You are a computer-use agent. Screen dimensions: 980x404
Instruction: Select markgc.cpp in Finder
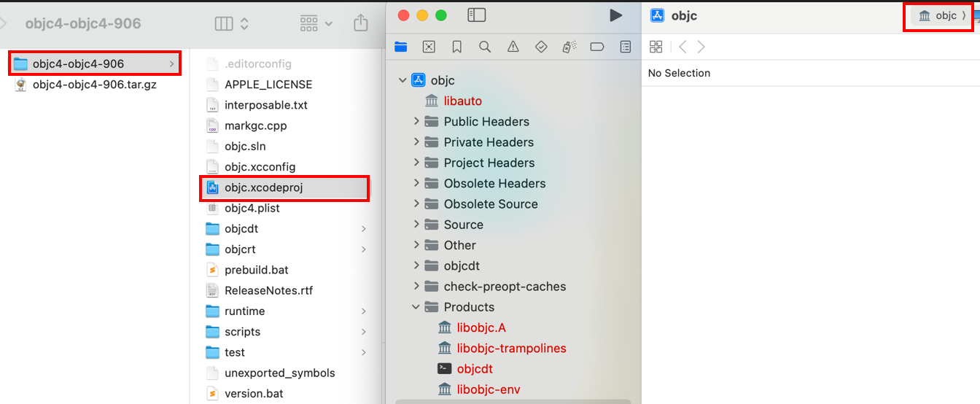(255, 125)
